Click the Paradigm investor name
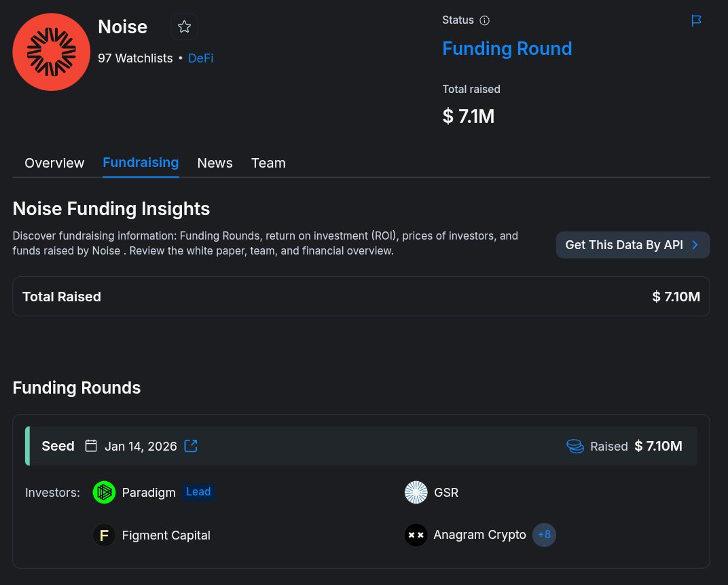 [x=149, y=492]
